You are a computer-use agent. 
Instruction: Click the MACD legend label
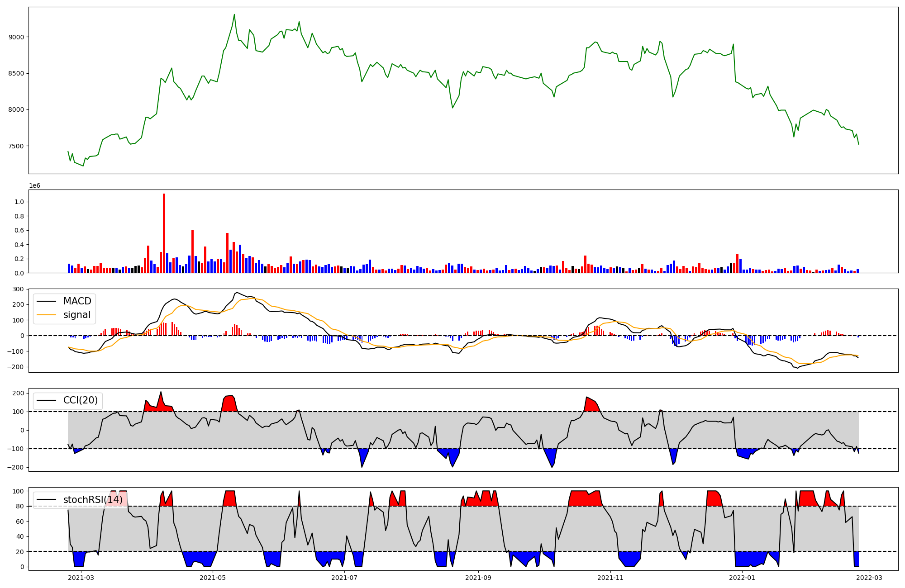tap(77, 301)
